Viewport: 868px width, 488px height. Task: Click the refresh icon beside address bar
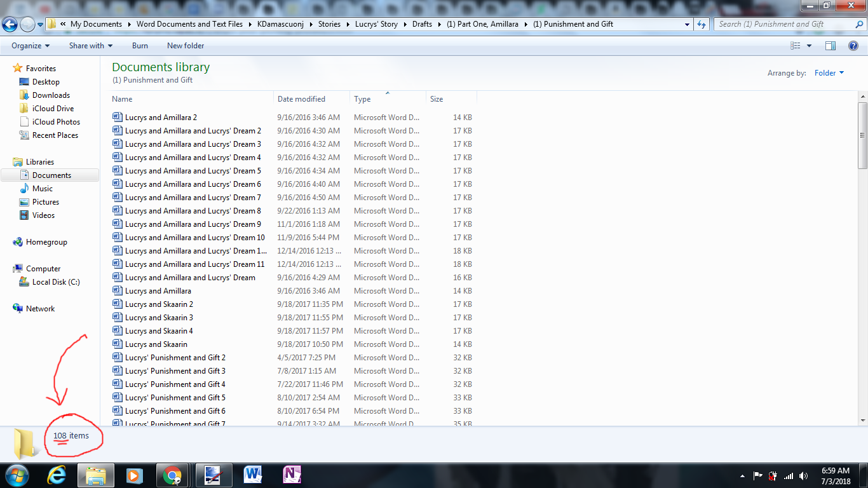click(702, 24)
